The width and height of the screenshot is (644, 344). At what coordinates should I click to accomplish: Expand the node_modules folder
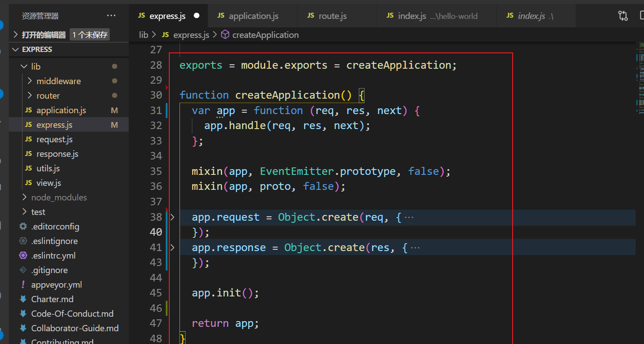tap(59, 197)
